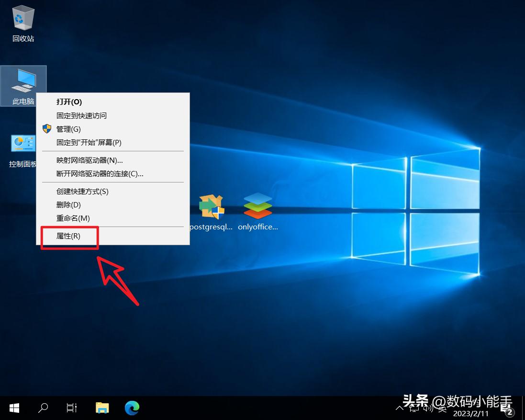Click 创建快捷方式(S) in the menu

(82, 192)
